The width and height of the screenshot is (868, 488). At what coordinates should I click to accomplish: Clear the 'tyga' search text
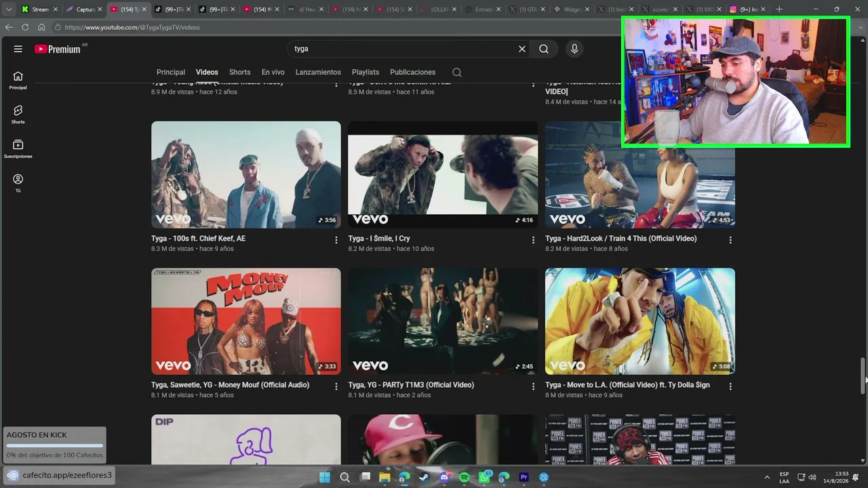[522, 49]
